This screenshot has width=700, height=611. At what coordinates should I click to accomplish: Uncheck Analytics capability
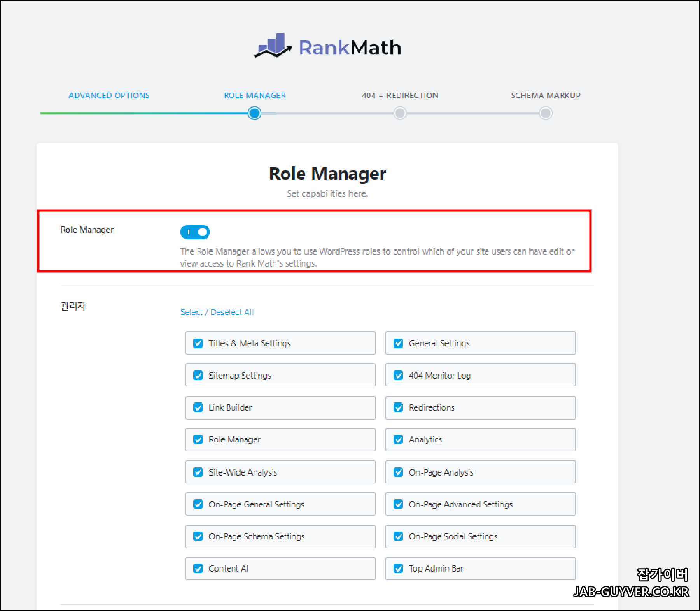[398, 439]
